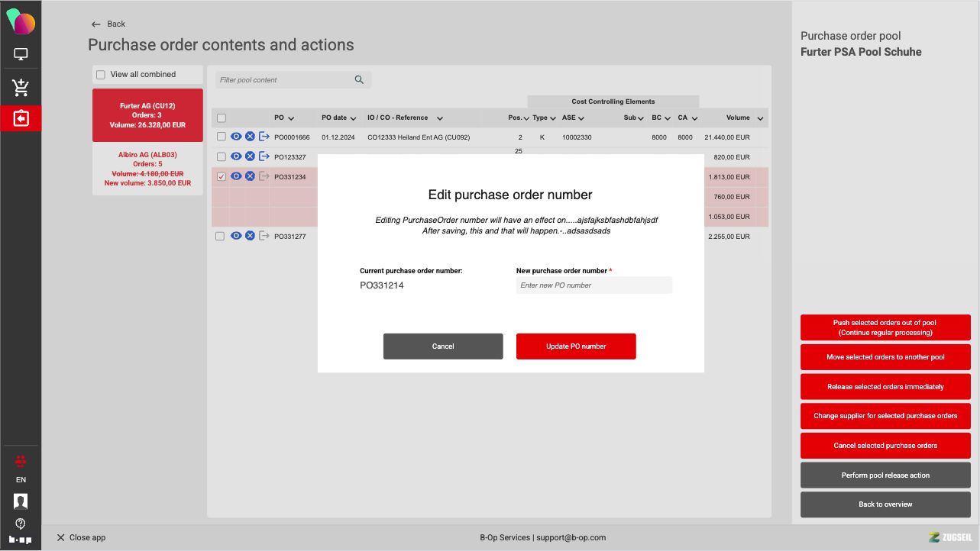
Task: Click Cancel in the edit dialog
Action: pyautogui.click(x=443, y=346)
